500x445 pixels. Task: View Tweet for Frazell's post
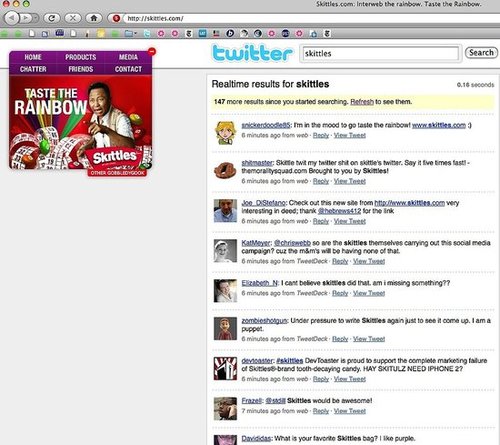click(350, 411)
